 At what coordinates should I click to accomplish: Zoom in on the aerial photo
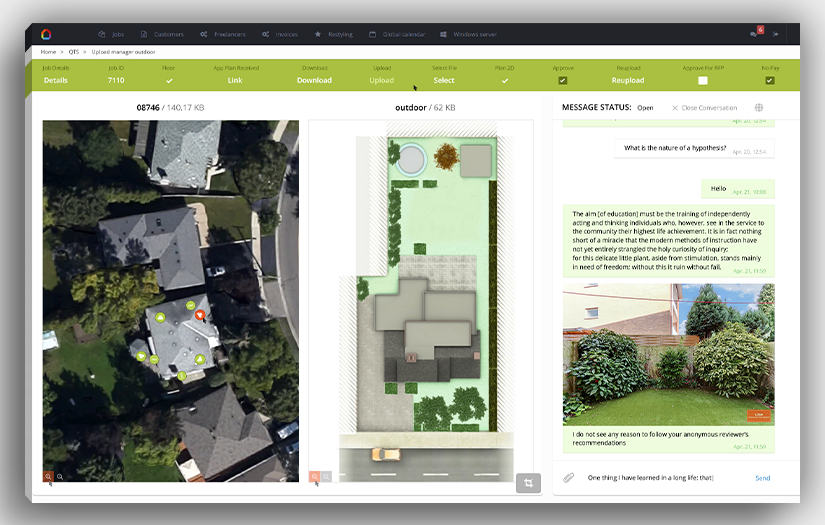coord(48,477)
